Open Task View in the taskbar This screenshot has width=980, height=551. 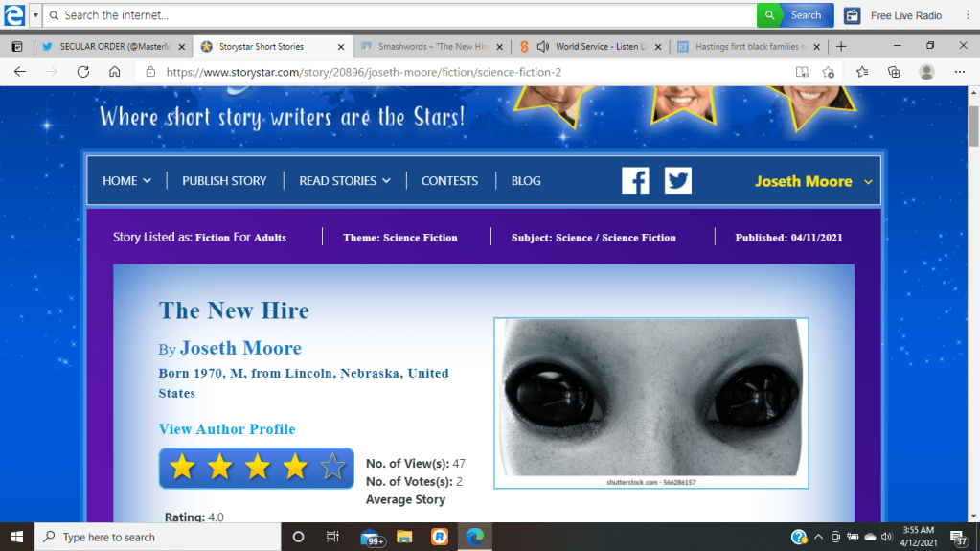[332, 537]
